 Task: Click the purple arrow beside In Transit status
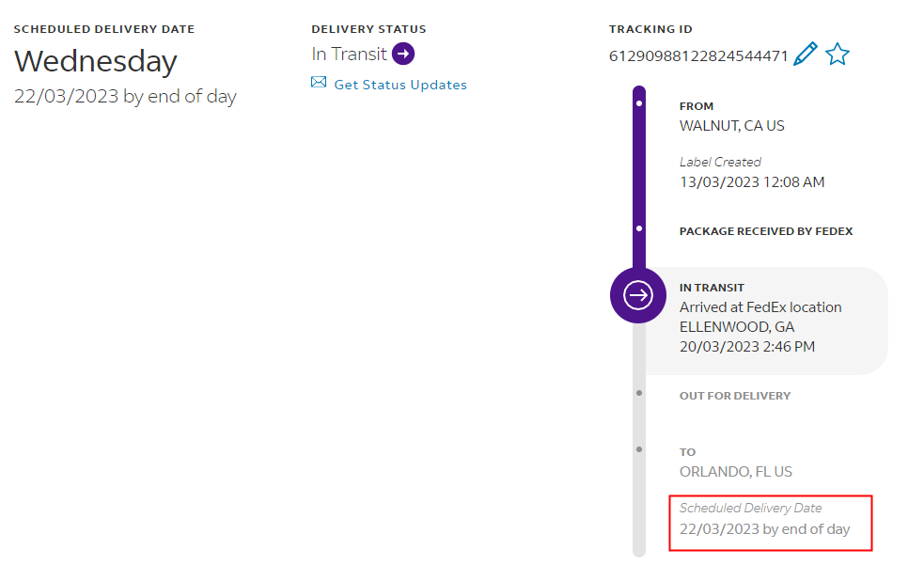[403, 54]
